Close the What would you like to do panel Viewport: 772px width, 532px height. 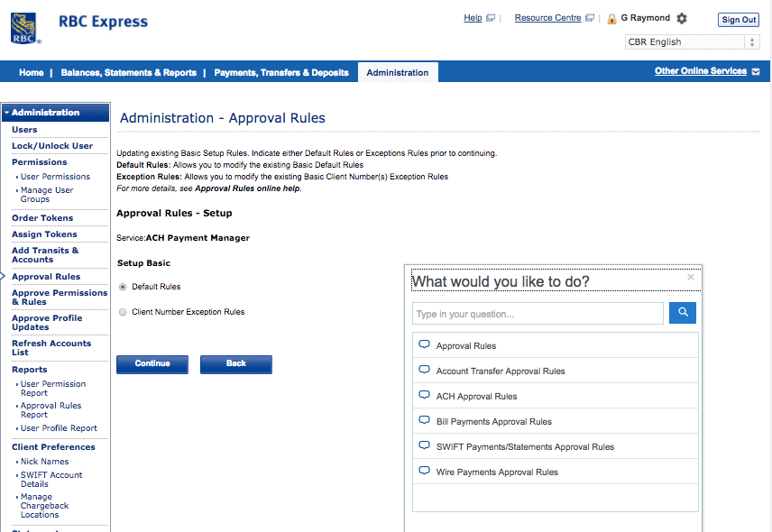tap(691, 278)
